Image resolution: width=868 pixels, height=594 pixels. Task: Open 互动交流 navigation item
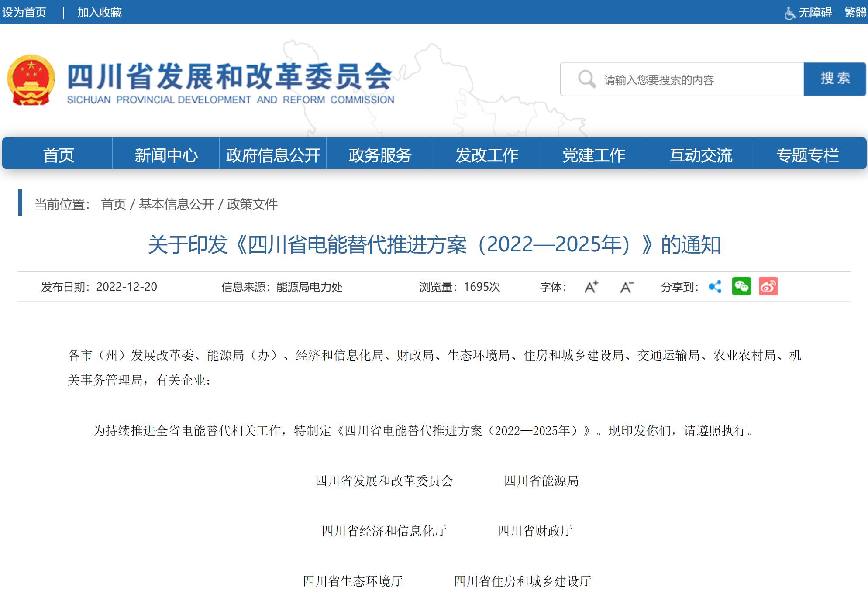[701, 155]
